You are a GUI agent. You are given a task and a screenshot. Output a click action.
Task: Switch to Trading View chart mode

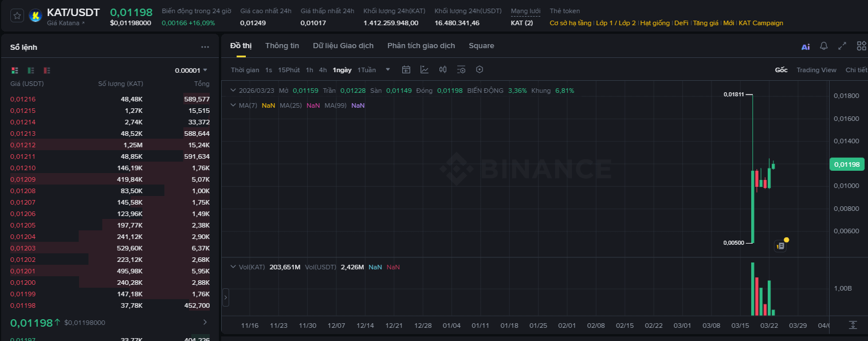816,70
